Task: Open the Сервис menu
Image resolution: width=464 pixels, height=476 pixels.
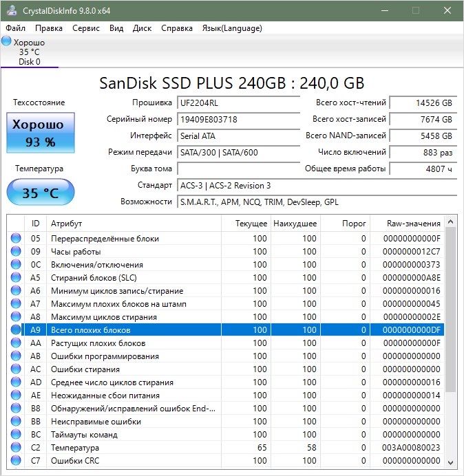Action: point(86,28)
